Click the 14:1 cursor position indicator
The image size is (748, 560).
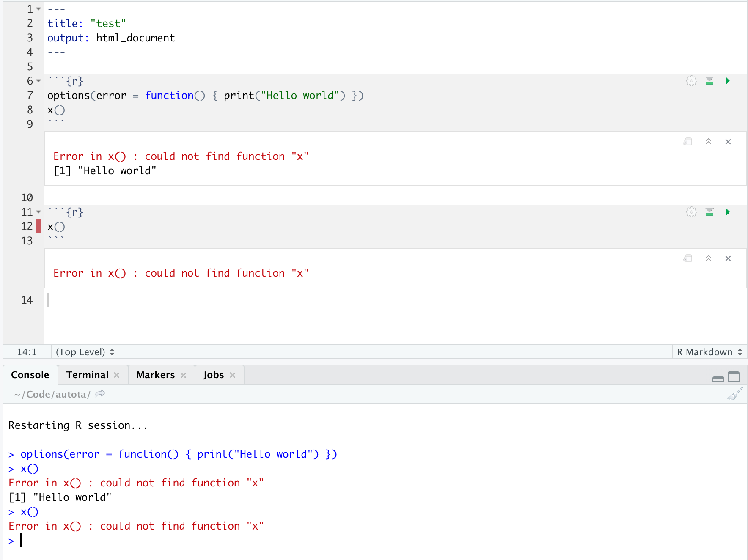pos(27,352)
